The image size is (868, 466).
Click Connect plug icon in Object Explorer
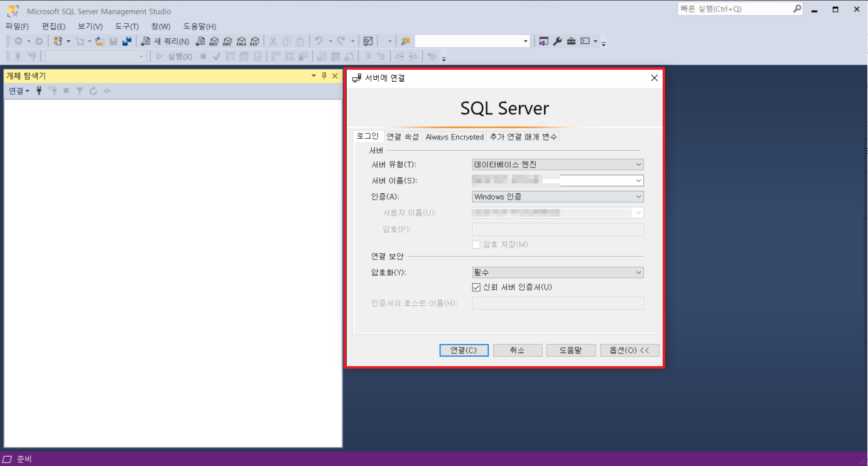coord(39,91)
